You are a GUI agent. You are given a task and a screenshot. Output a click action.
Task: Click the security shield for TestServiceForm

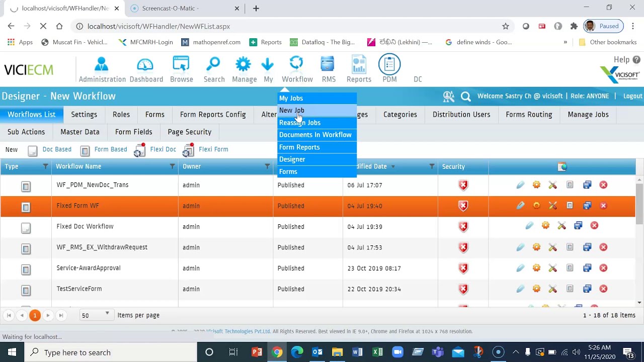click(463, 289)
